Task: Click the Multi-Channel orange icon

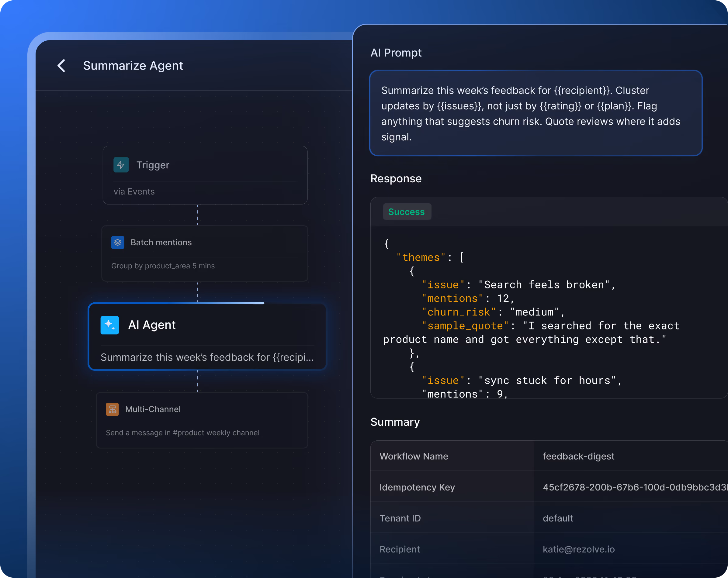Action: click(x=112, y=409)
